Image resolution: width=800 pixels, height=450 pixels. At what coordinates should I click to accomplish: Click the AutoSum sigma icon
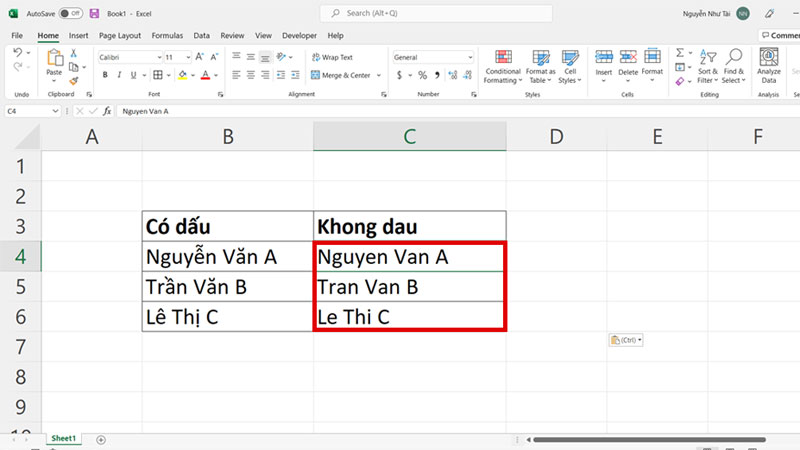tap(680, 53)
